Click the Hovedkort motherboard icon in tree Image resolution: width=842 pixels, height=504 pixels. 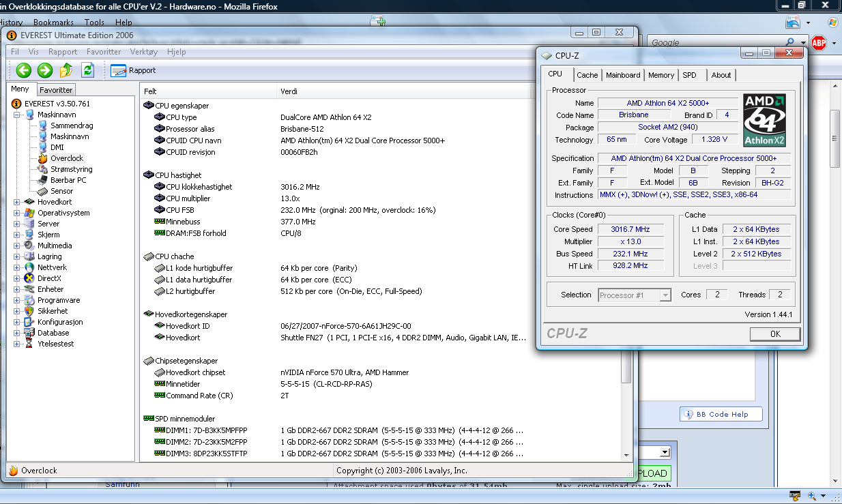coord(30,202)
